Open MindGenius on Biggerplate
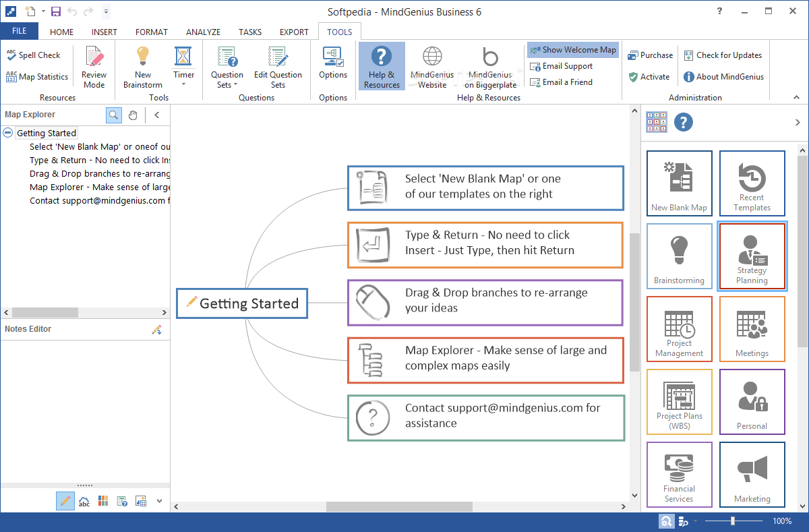This screenshot has width=809, height=532. [x=490, y=67]
